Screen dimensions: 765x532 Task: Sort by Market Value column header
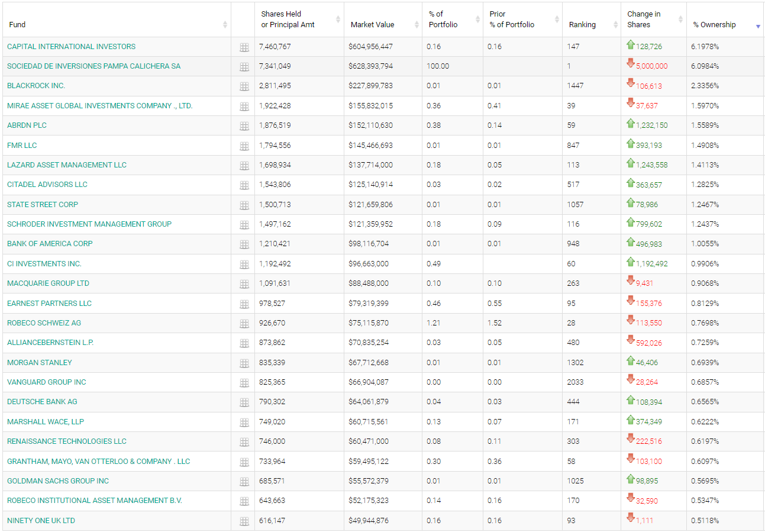tap(383, 20)
